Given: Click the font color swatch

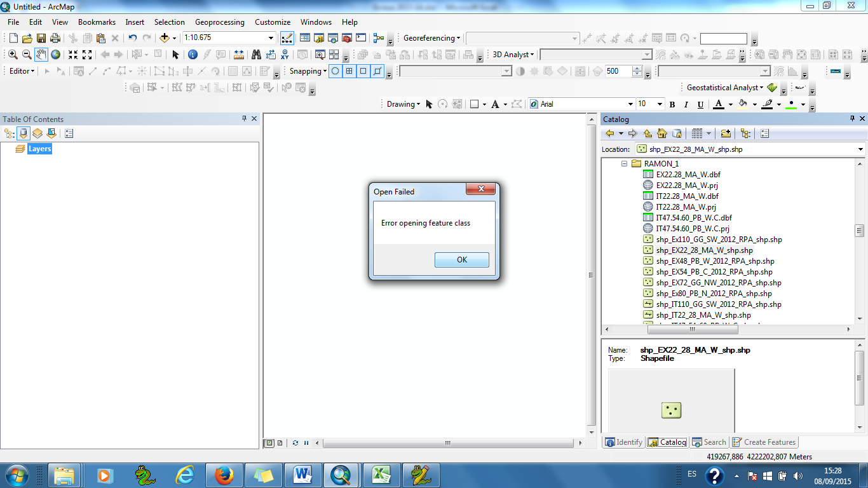Looking at the screenshot, I should 719,104.
